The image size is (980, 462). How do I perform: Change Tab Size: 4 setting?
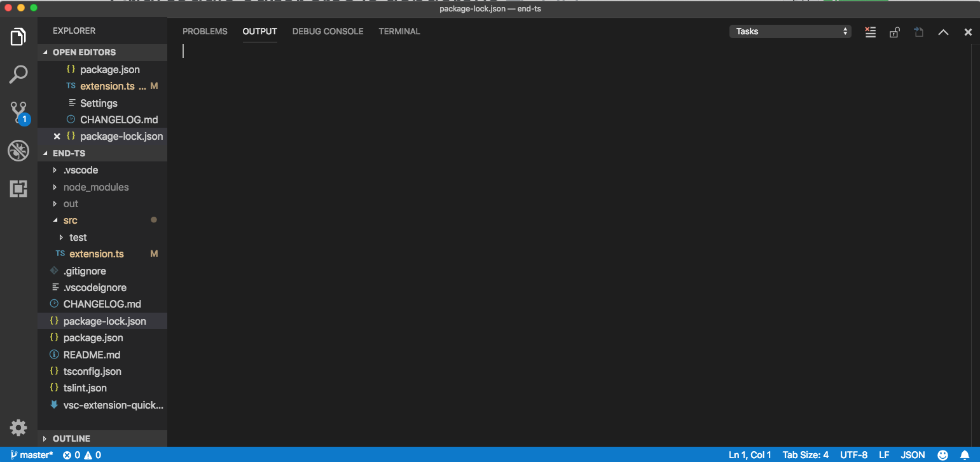click(x=805, y=455)
